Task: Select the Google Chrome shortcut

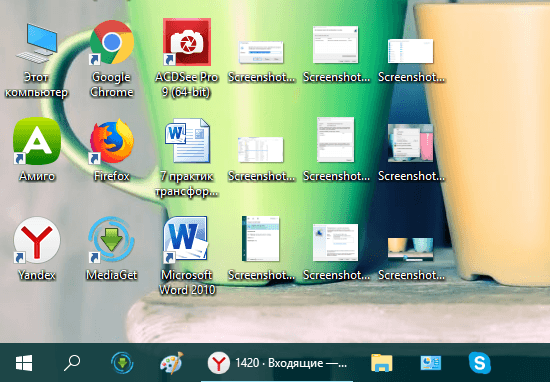Action: click(112, 59)
